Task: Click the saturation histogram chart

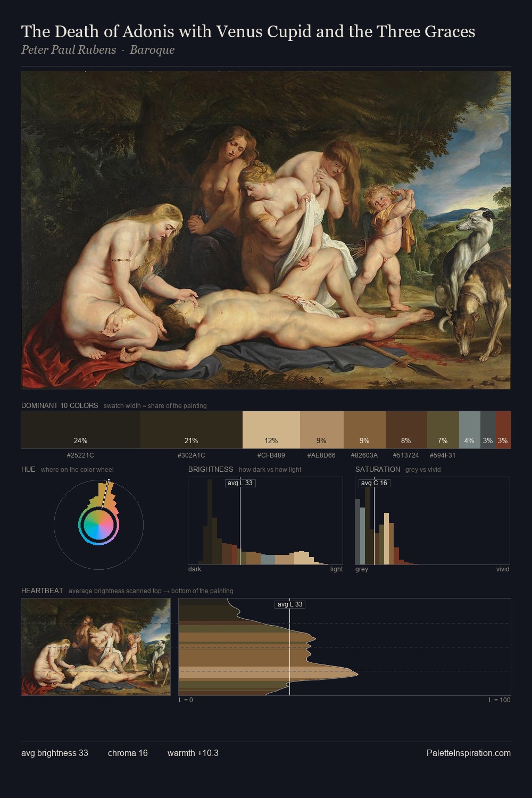Action: 433,521
